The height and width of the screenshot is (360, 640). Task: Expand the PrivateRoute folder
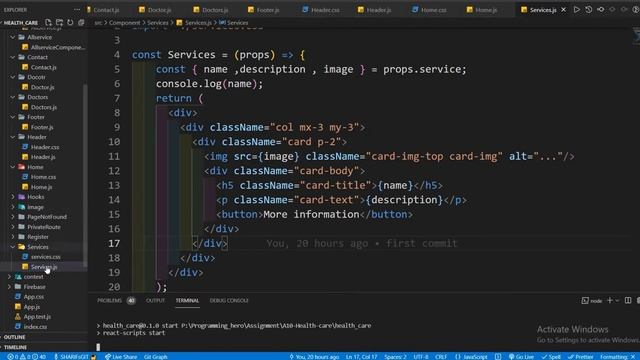point(44,227)
